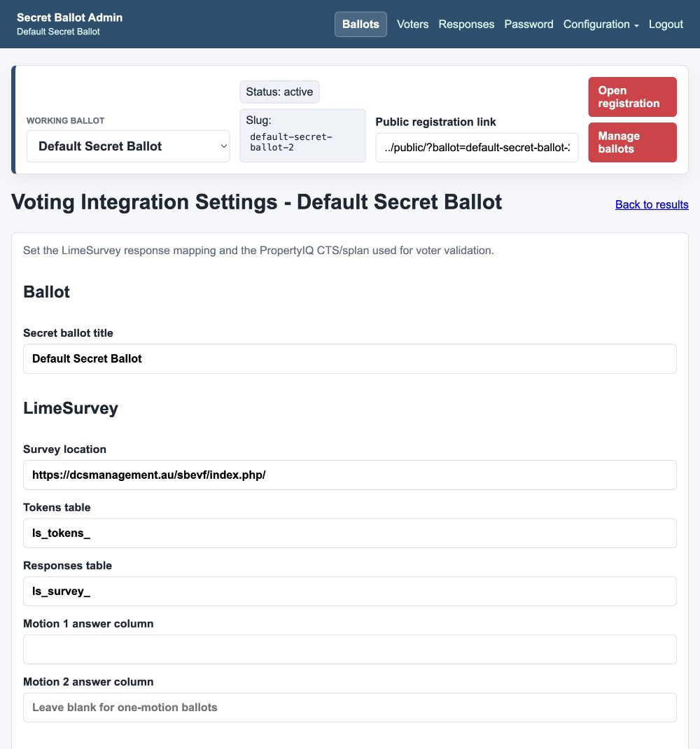Click the Secret Ballot Admin header title
The width and height of the screenshot is (700, 749).
coord(70,17)
